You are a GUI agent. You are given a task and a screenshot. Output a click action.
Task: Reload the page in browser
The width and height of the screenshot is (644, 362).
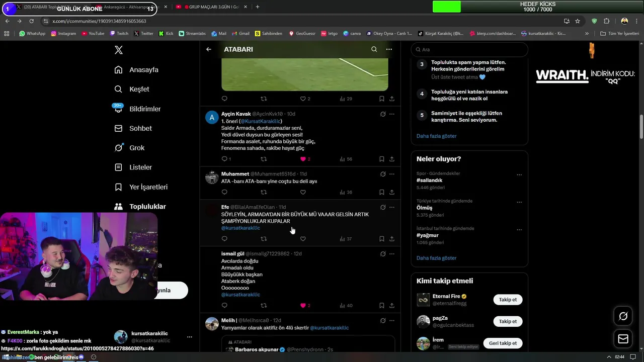[x=31, y=21]
